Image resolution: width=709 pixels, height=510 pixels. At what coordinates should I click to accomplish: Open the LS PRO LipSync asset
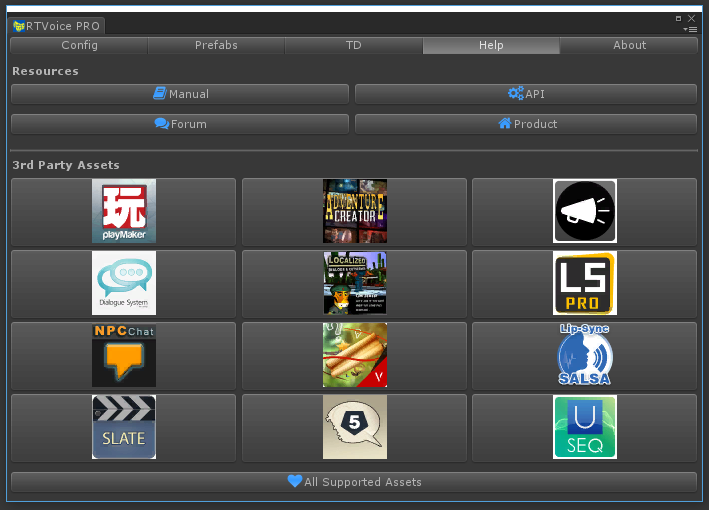[x=584, y=283]
